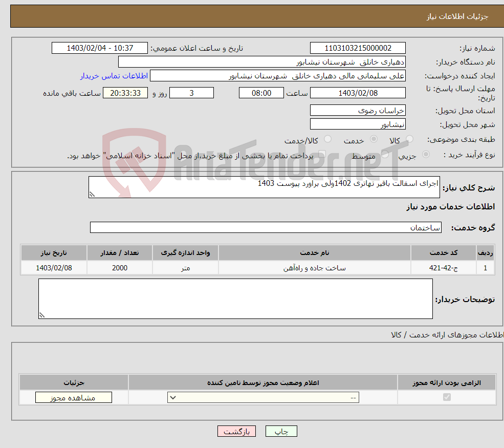504x448 pixels.
Task: Click the اعلام وضعیت مجوز column header
Action: (263, 382)
